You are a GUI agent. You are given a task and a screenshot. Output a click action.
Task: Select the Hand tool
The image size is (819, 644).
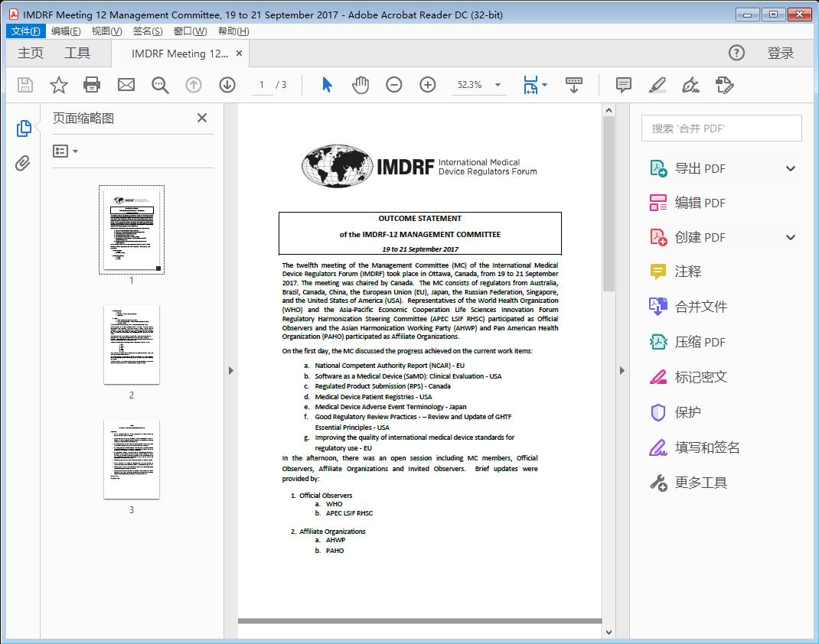coord(360,85)
